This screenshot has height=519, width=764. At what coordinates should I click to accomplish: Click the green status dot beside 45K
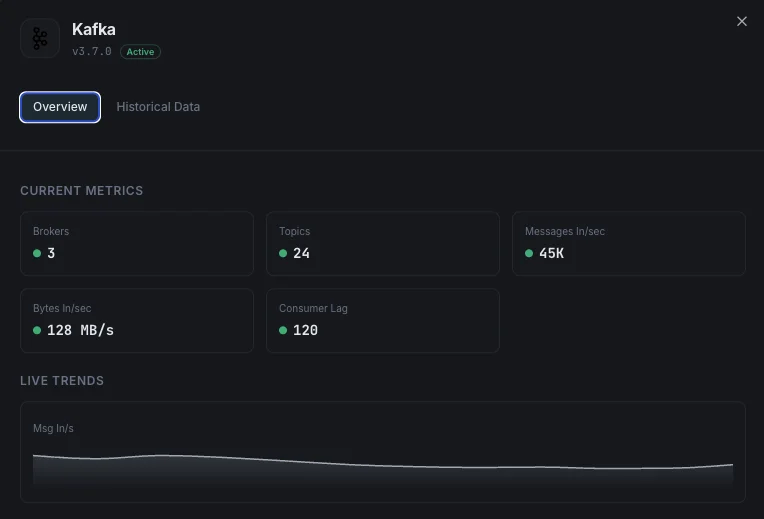click(529, 253)
